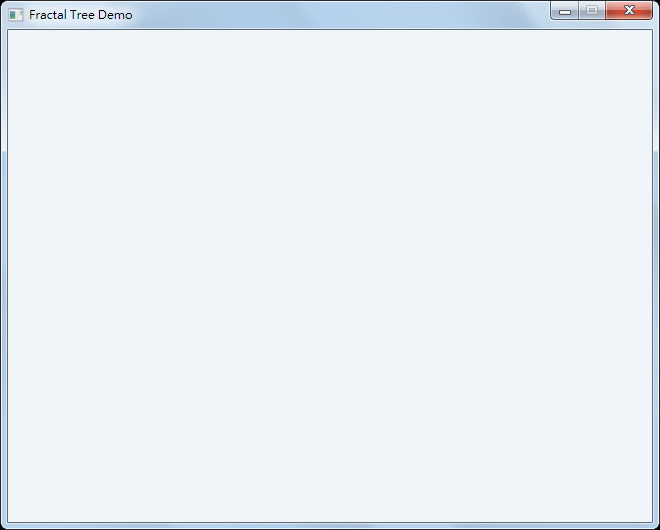This screenshot has height=530, width=660.
Task: Minimize the Fractal Tree Demo window
Action: tap(564, 11)
